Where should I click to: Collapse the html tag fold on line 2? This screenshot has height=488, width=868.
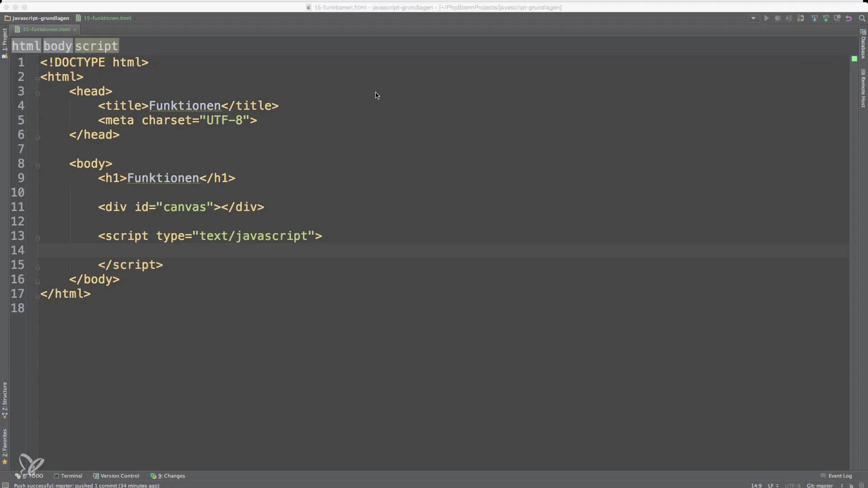(x=38, y=79)
